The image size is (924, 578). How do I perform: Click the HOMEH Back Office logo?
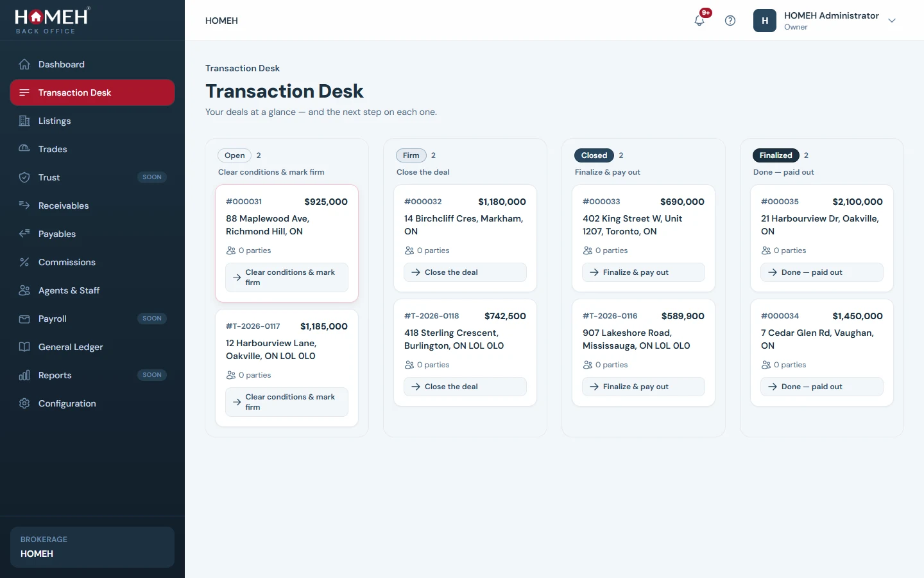click(53, 21)
